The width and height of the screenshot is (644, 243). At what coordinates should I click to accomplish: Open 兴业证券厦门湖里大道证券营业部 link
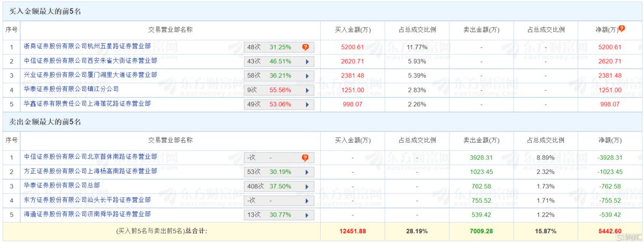(x=91, y=75)
